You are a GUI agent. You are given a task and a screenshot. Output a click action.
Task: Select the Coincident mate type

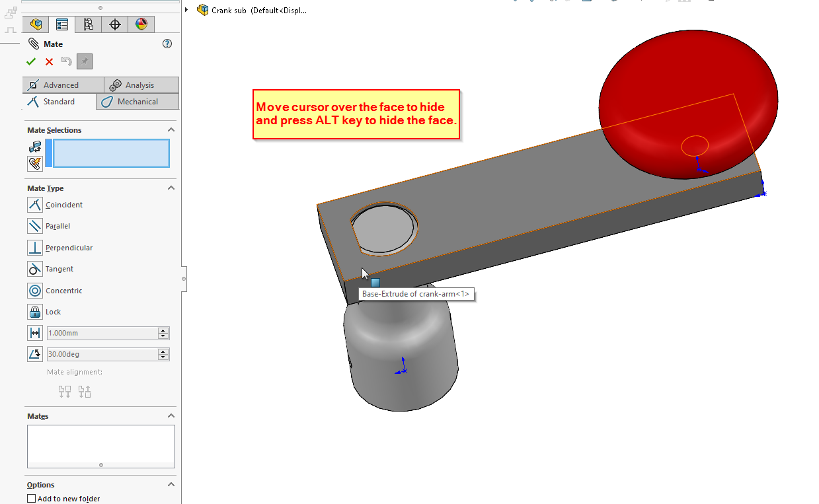(x=35, y=205)
